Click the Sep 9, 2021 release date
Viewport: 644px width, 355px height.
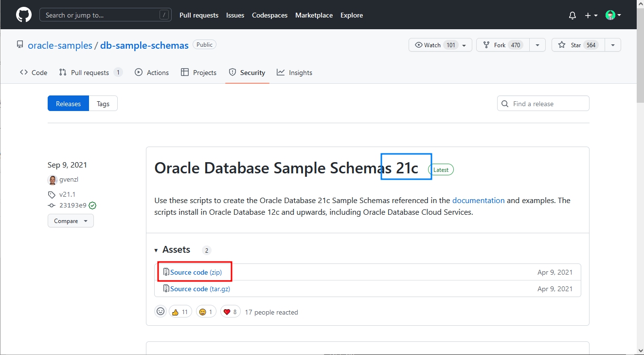tap(67, 165)
